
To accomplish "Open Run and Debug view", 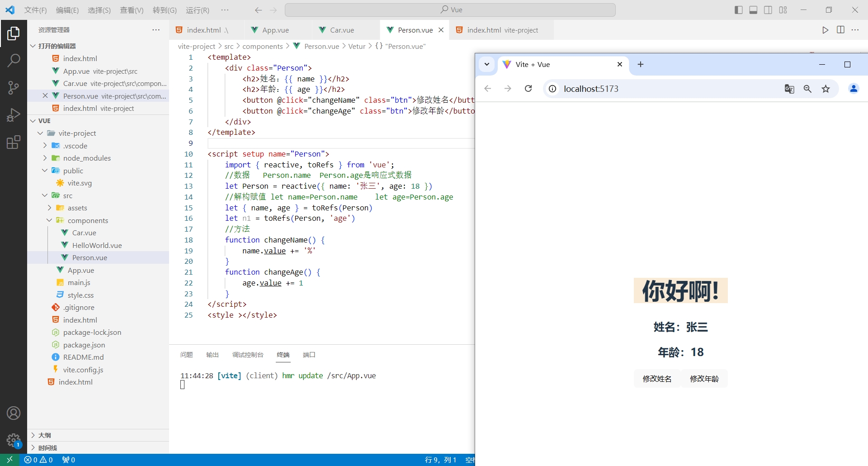I will [x=14, y=115].
